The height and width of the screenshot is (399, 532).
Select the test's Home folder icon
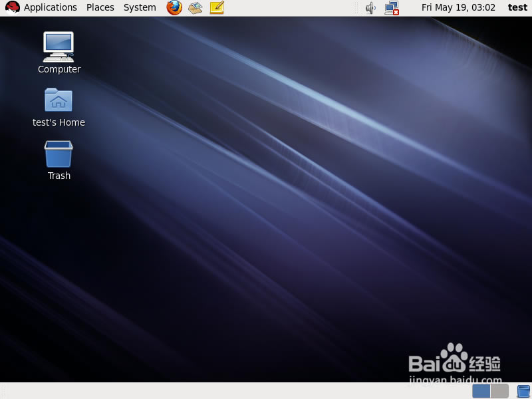tap(59, 100)
